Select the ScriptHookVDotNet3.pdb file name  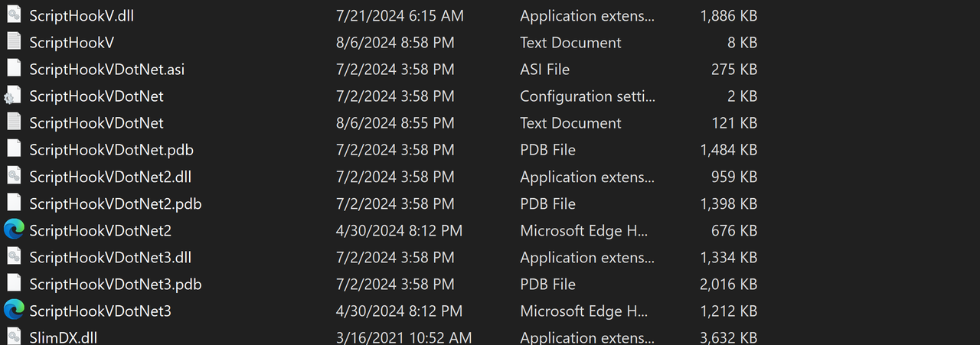[115, 284]
